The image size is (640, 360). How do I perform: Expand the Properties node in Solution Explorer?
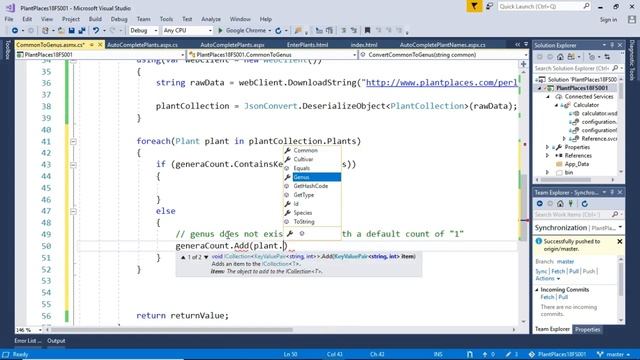pos(547,147)
